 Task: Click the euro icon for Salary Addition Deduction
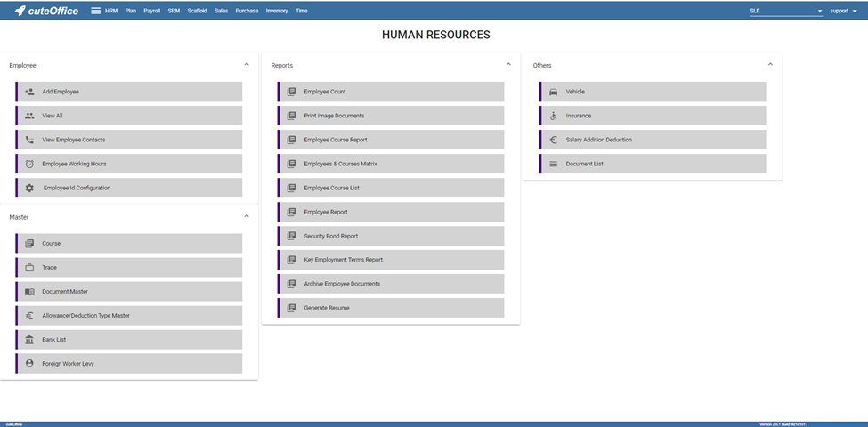point(553,140)
